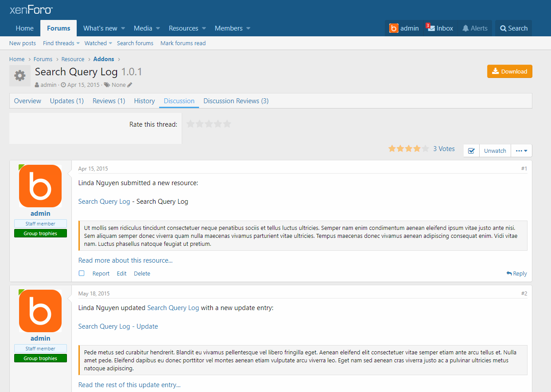Open the three-dots more options menu

pyautogui.click(x=521, y=151)
